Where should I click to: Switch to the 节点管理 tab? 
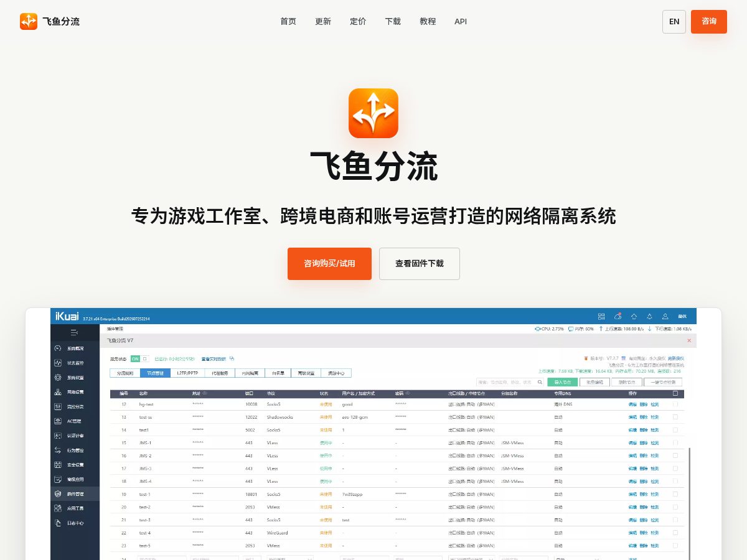[155, 373]
